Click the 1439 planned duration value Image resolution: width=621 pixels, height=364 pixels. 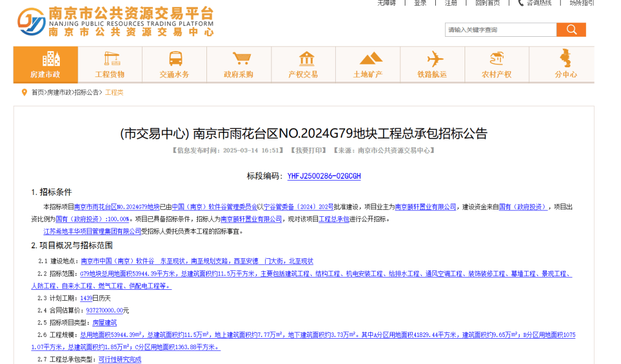pyautogui.click(x=86, y=298)
